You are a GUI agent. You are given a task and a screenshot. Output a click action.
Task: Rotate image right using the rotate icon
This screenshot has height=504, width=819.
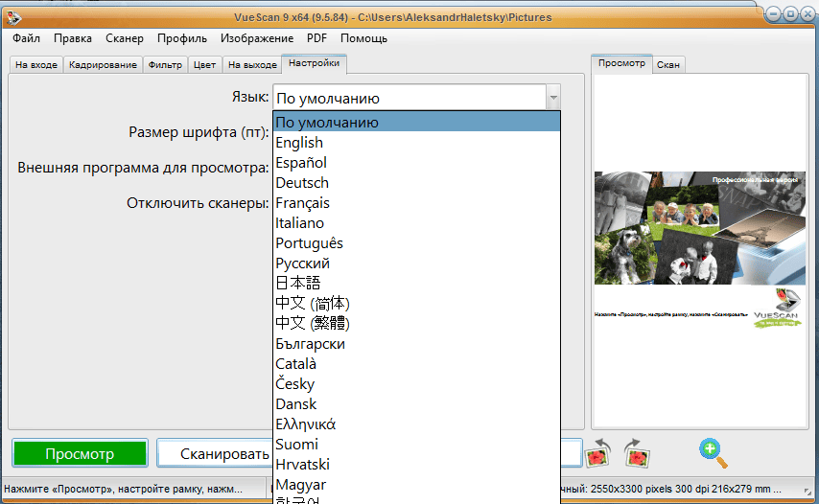point(636,451)
